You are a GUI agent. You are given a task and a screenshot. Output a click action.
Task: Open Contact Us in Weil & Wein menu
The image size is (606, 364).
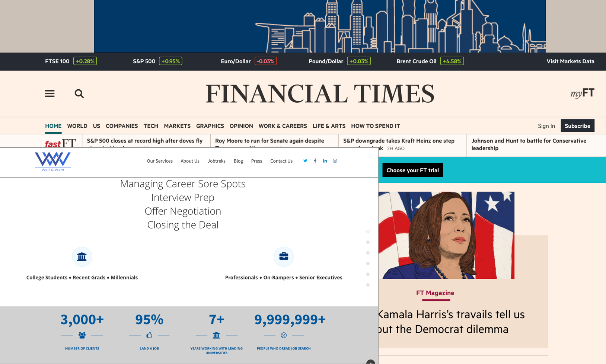tap(281, 161)
